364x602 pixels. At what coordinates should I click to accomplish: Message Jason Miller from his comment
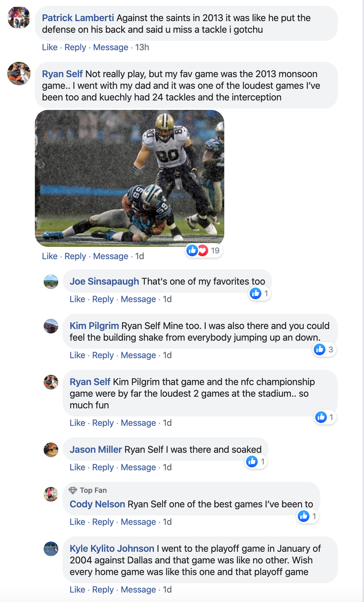click(138, 467)
